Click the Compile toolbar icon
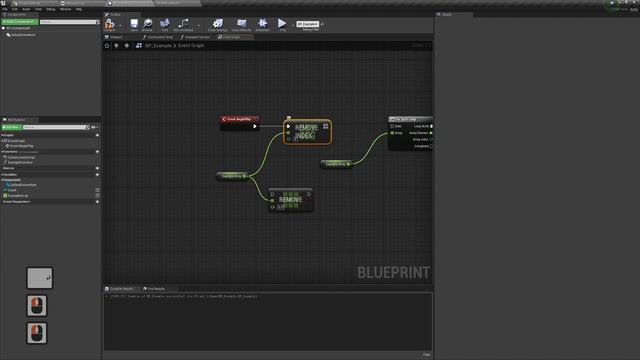 (x=109, y=24)
